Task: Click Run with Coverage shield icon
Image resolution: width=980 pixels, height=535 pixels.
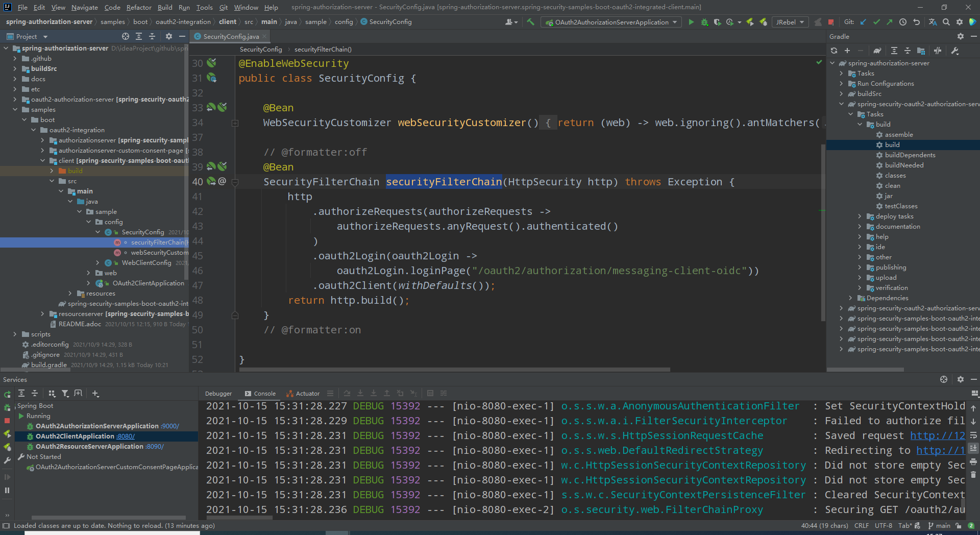Action: point(717,22)
